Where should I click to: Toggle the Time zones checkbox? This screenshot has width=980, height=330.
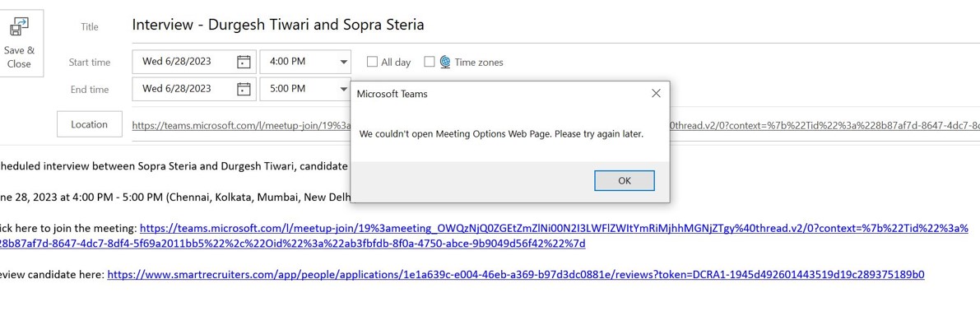430,62
